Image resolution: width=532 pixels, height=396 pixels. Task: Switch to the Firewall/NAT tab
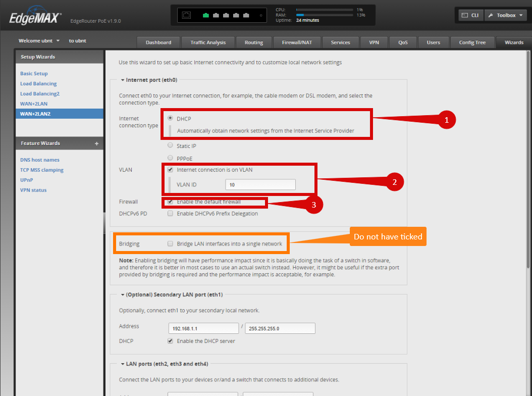297,42
